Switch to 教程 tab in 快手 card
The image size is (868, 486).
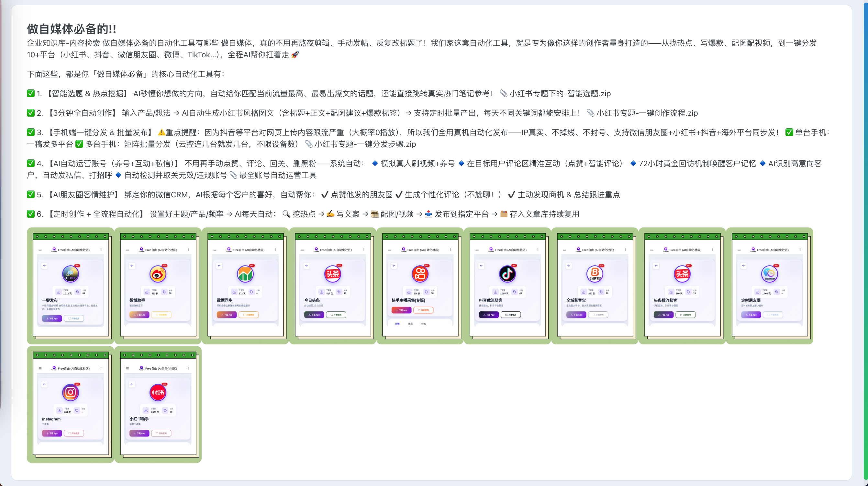click(410, 324)
